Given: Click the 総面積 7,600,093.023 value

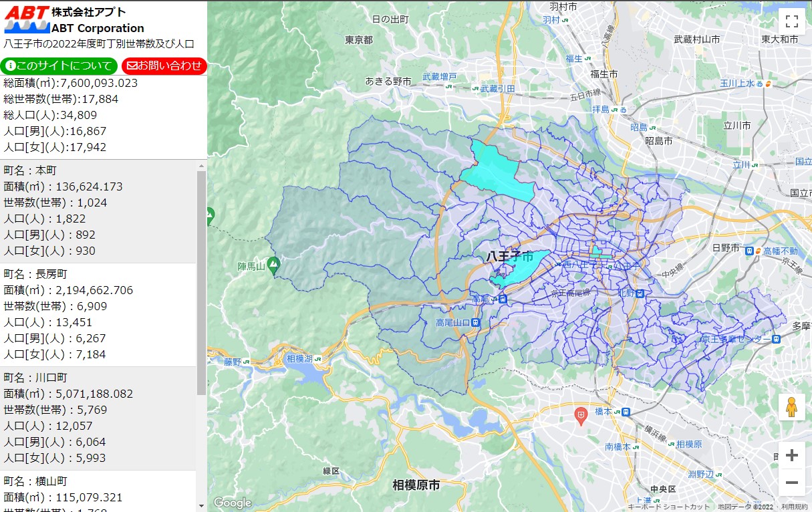Looking at the screenshot, I should click(x=99, y=83).
